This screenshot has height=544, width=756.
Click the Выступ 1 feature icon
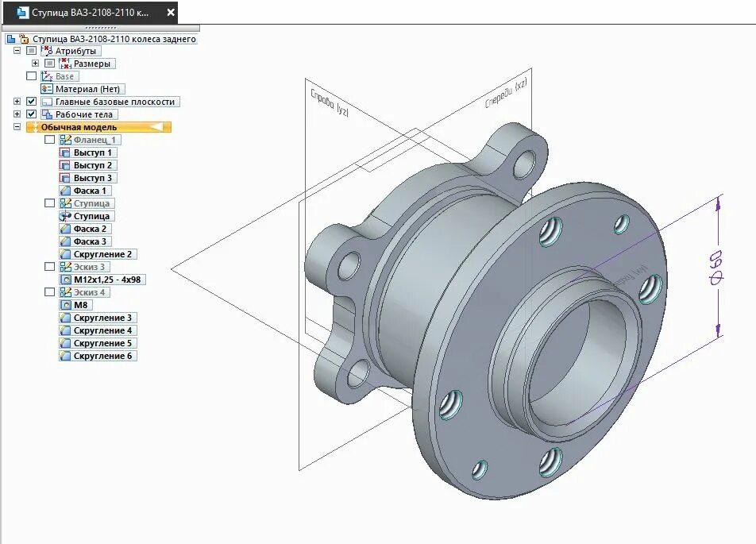[65, 152]
